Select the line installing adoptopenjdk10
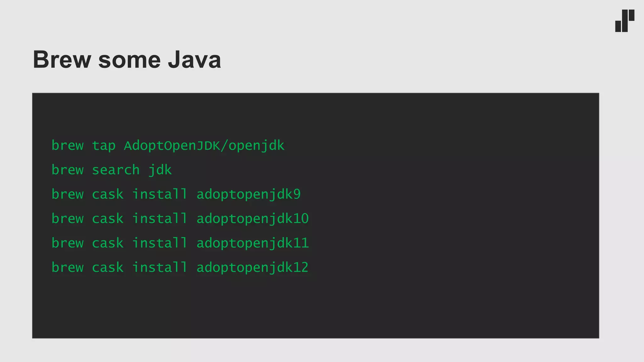Screen dimensions: 644x362 (180, 219)
